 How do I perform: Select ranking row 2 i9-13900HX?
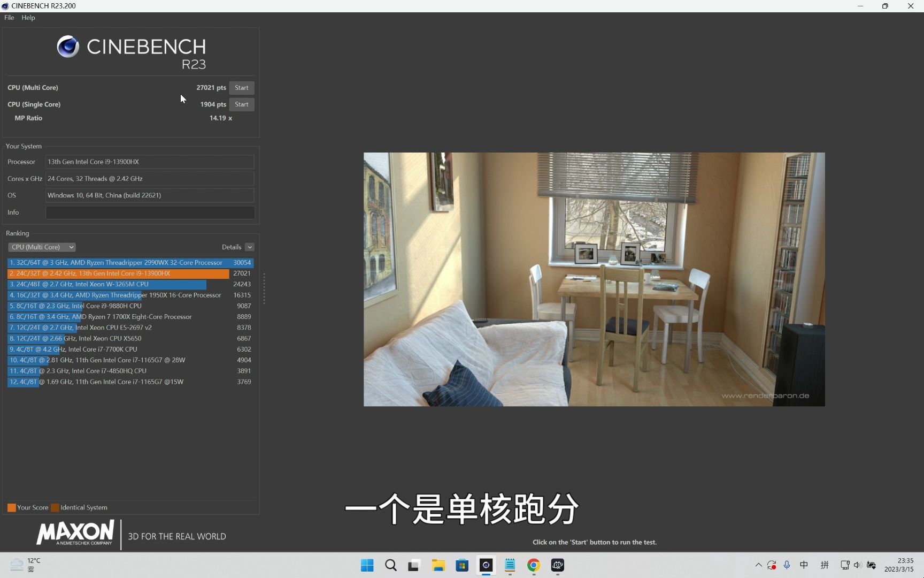coord(130,273)
